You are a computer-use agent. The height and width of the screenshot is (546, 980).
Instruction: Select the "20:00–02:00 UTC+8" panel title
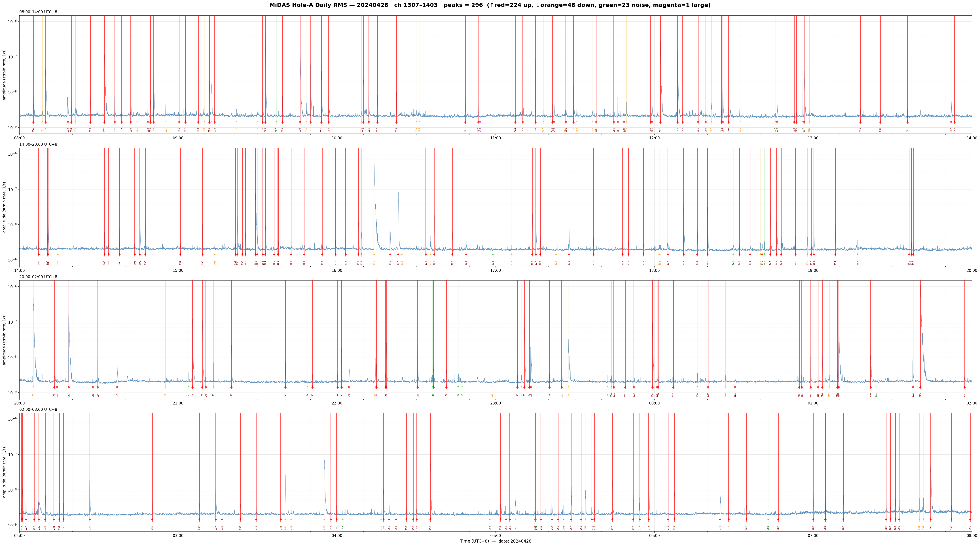pos(38,277)
